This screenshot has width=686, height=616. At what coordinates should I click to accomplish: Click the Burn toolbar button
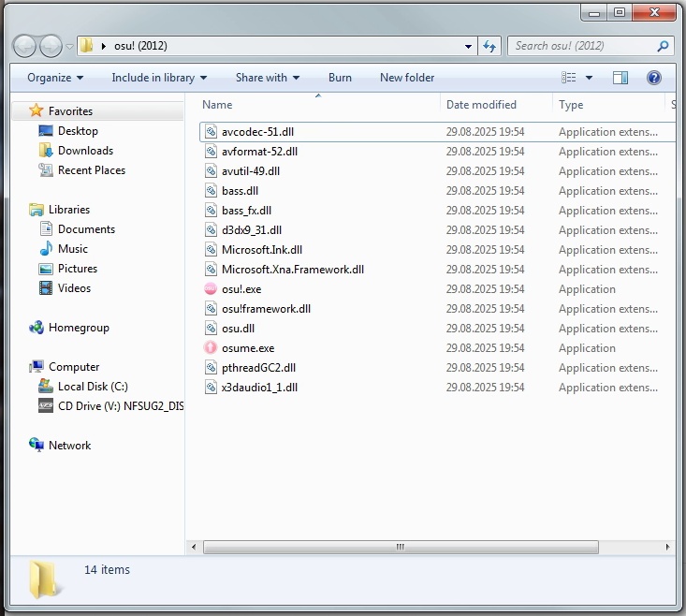coord(340,78)
